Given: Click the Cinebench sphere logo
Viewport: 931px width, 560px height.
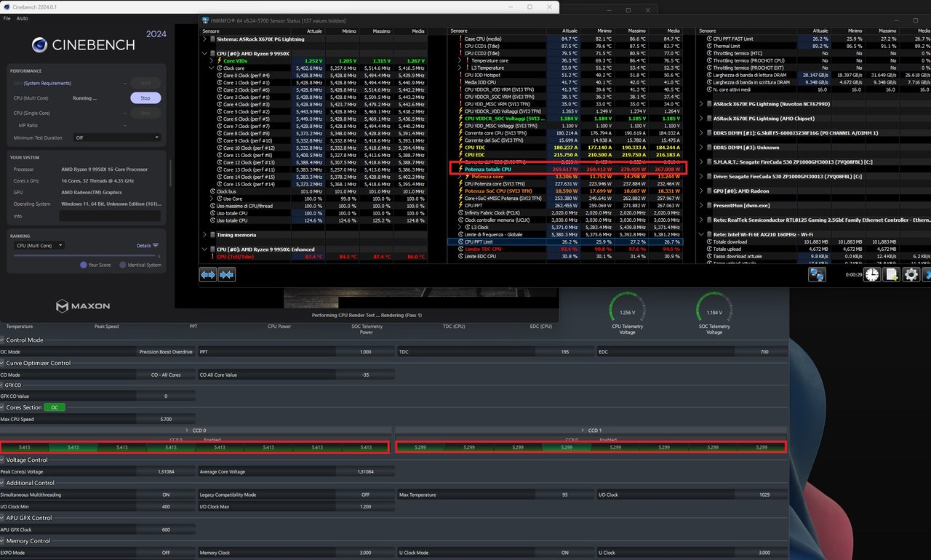Looking at the screenshot, I should pos(39,45).
